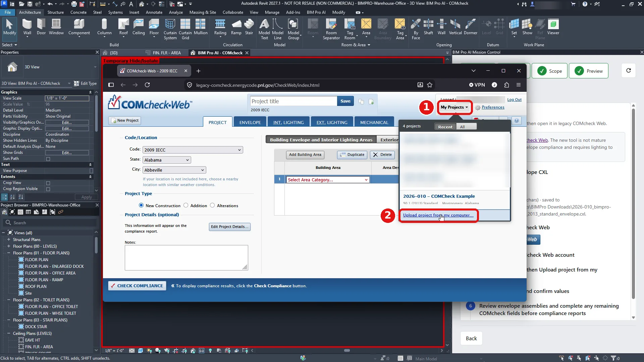Viewport: 644px width, 362px height.
Task: Select the Alterations radio button
Action: [212, 205]
